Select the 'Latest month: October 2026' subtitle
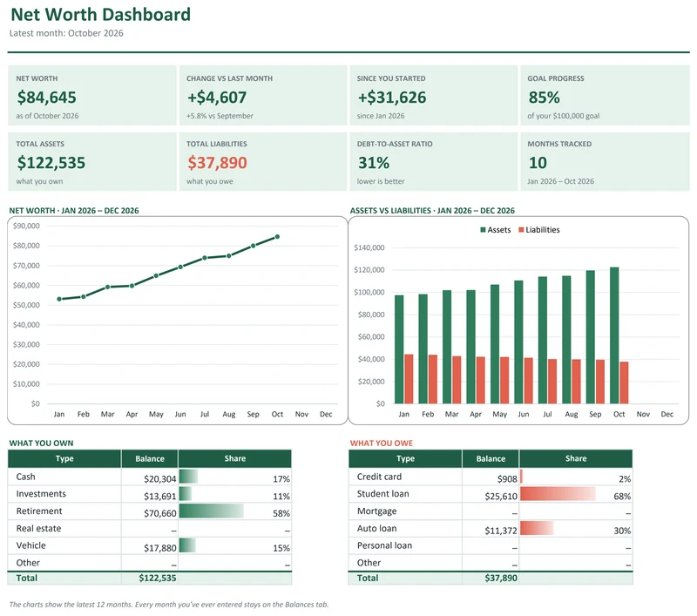The width and height of the screenshot is (697, 616). 66,33
